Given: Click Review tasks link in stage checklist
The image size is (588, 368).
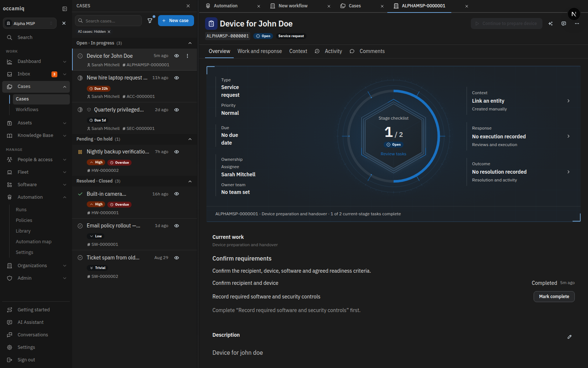Looking at the screenshot, I should point(394,154).
